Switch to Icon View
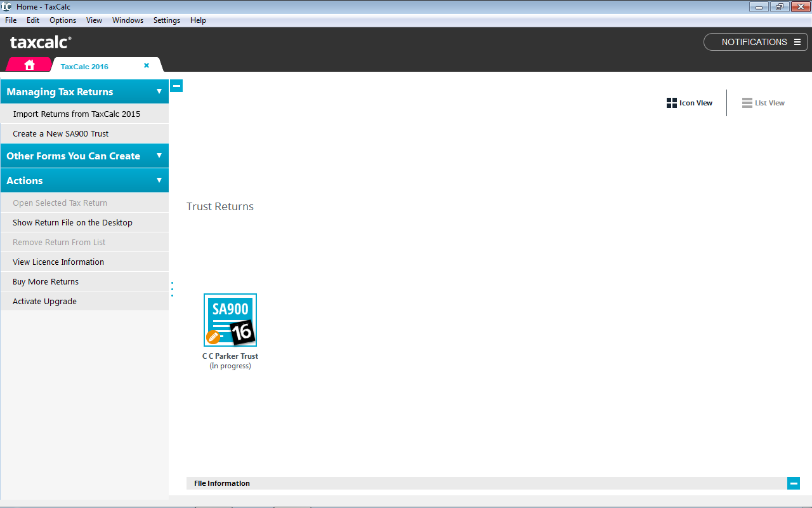 690,103
